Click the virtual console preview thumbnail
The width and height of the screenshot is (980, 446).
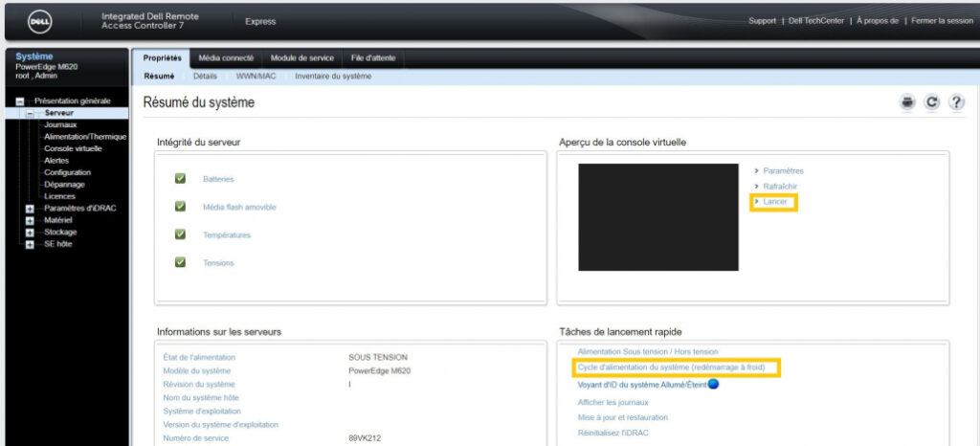pos(658,216)
